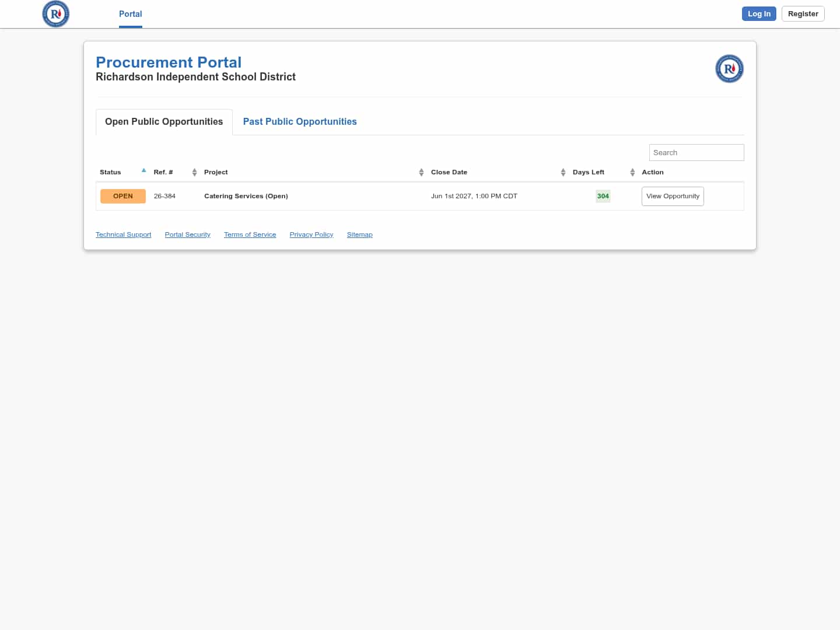This screenshot has height=630, width=840.
Task: Click close date Jun 1st 2027
Action: 474,196
